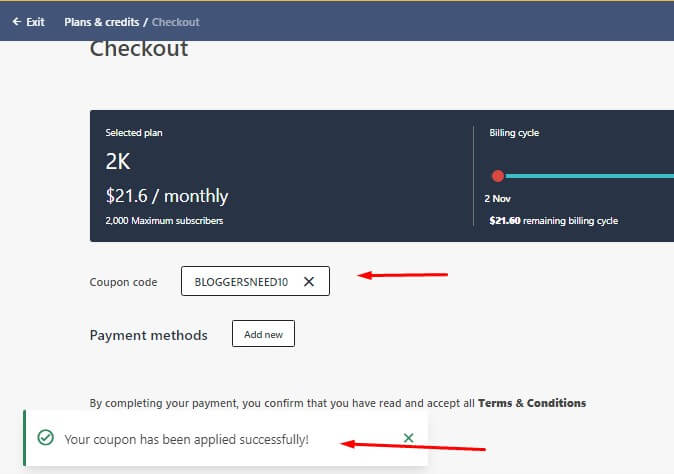Screen dimensions: 674x474
Task: Click the $21.6 / monthly price text
Action: click(167, 196)
